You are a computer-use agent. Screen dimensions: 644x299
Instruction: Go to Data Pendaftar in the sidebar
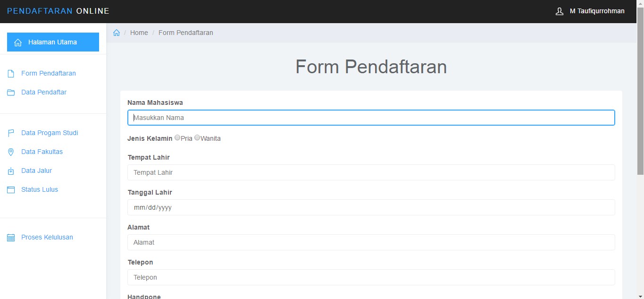click(x=44, y=93)
